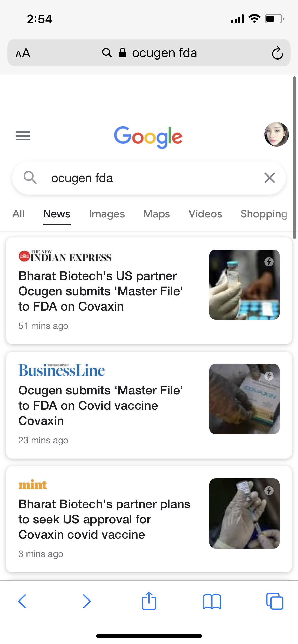This screenshot has width=298, height=644.
Task: Open the Videos results tab
Action: pyautogui.click(x=205, y=214)
